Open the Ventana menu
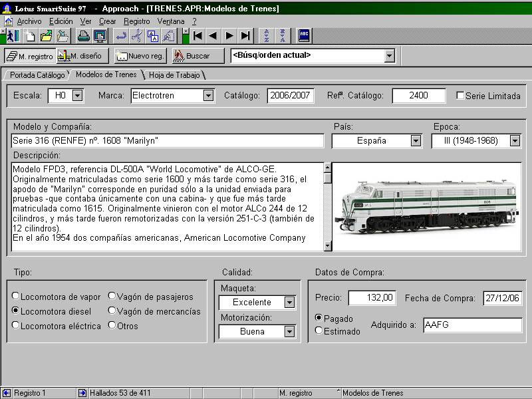The width and height of the screenshot is (532, 399). pyautogui.click(x=171, y=21)
